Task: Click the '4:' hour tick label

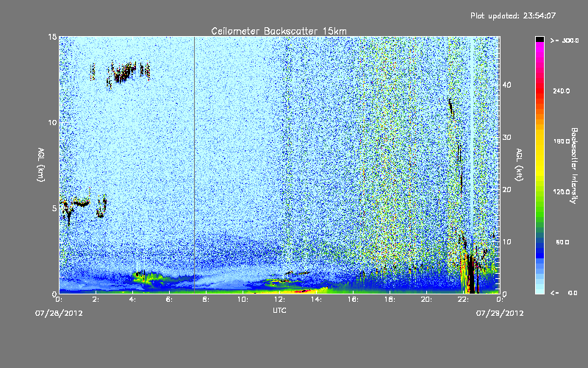Action: (x=133, y=300)
